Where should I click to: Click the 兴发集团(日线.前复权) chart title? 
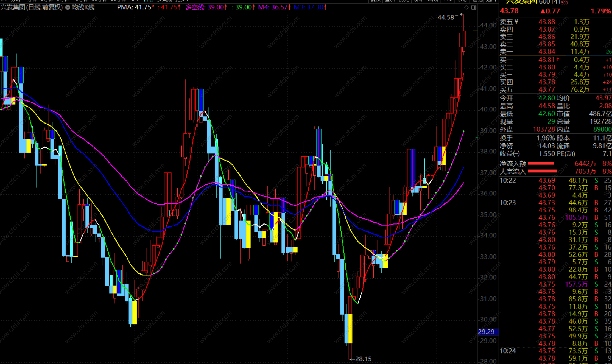(x=32, y=7)
